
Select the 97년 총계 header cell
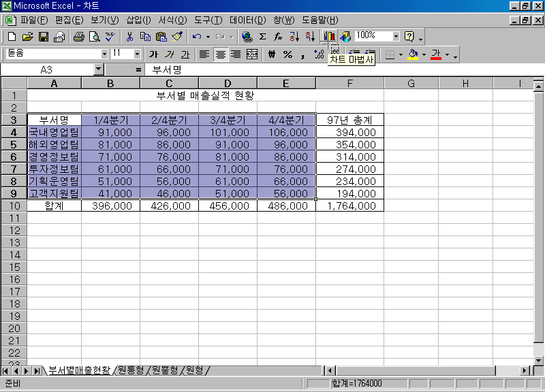pos(350,120)
